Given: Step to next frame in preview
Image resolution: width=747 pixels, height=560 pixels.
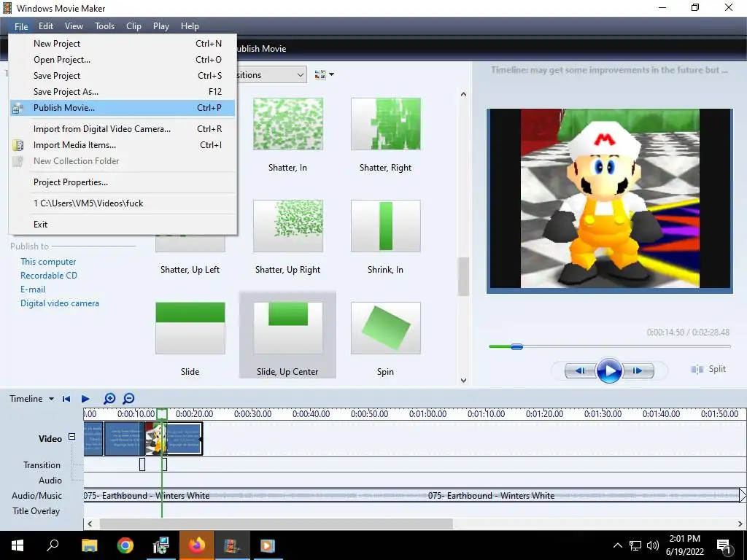Looking at the screenshot, I should click(x=638, y=370).
